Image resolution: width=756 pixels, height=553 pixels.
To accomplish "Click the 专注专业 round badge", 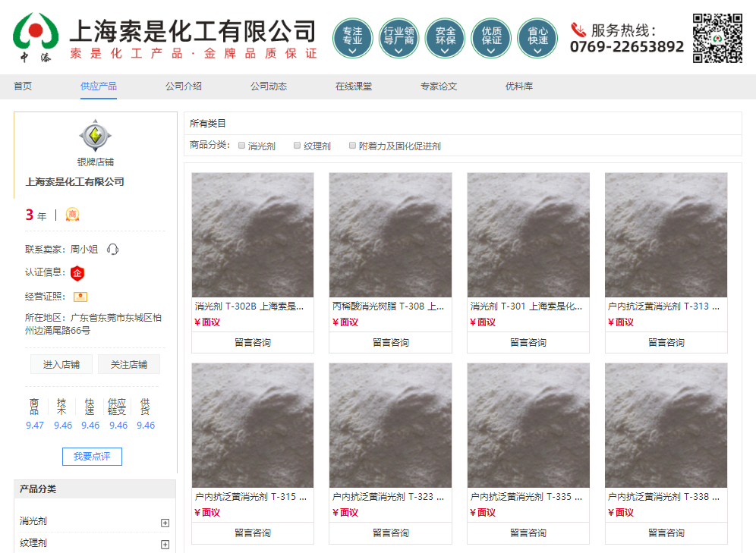I will (353, 38).
